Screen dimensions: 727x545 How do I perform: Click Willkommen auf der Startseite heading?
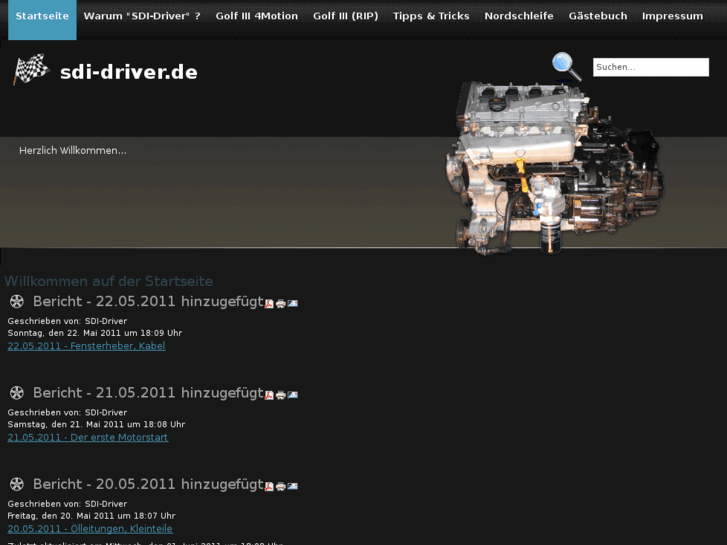108,281
